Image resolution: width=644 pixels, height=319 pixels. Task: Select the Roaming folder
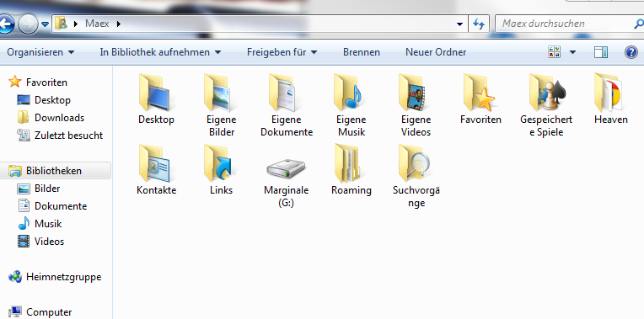click(352, 170)
